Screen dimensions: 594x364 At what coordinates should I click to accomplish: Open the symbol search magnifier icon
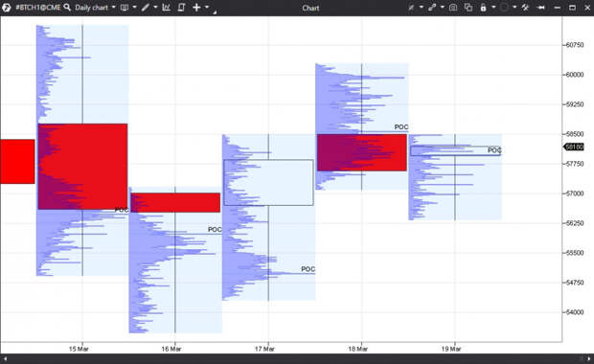click(67, 8)
